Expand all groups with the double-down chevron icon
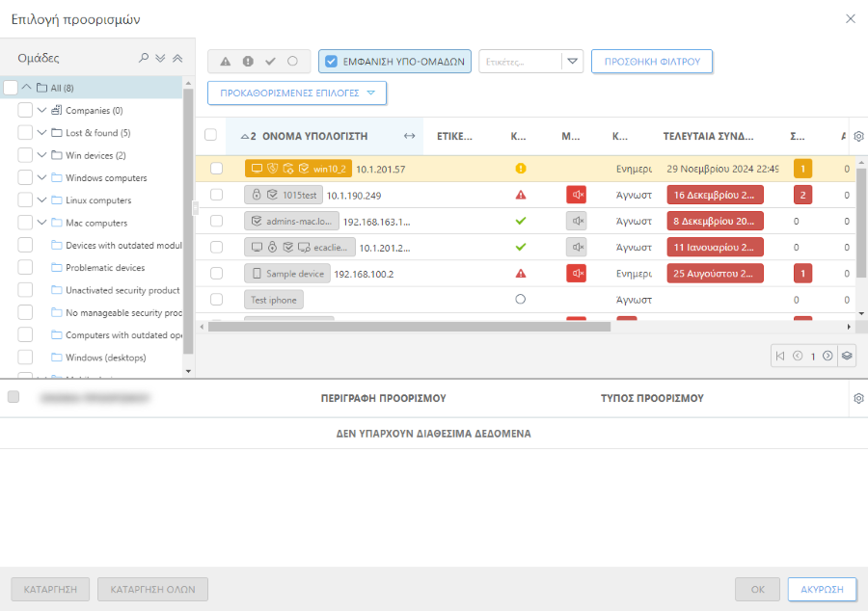 point(160,59)
